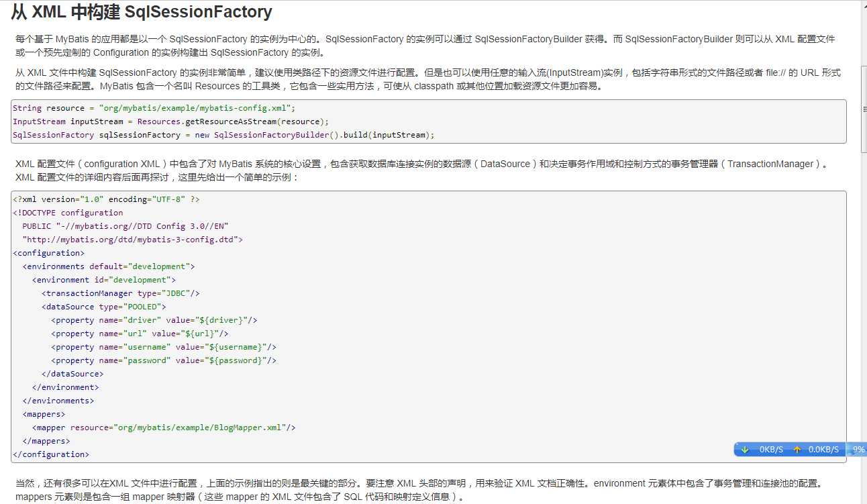Click the paragraph starting '当然，还有很多可以在XML'
Viewport: 867px width, 504px height.
click(419, 490)
